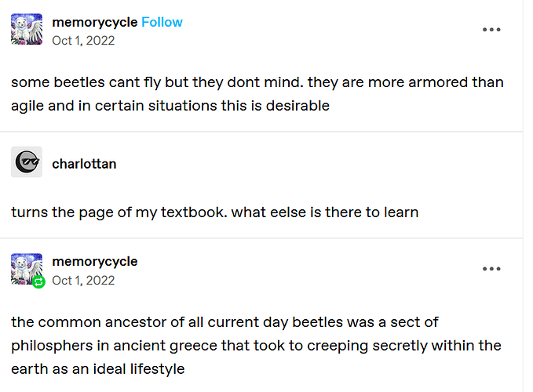Click the word 'textbook' in charlottan's reply
This screenshot has height=392, width=533.
coord(194,212)
